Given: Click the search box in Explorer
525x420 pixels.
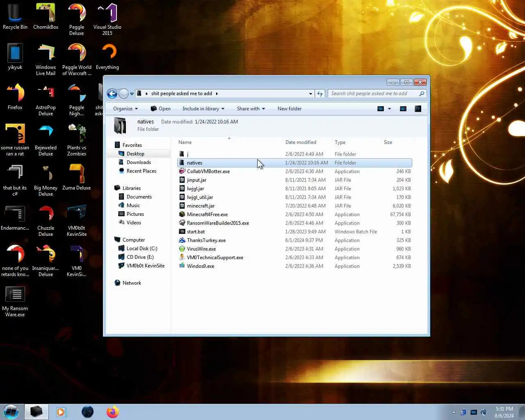Looking at the screenshot, I should coord(377,94).
